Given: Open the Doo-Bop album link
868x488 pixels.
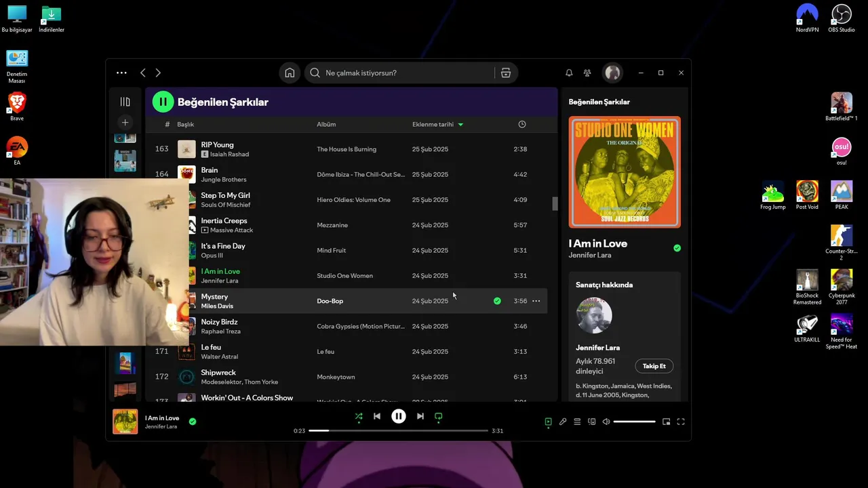Looking at the screenshot, I should [330, 301].
